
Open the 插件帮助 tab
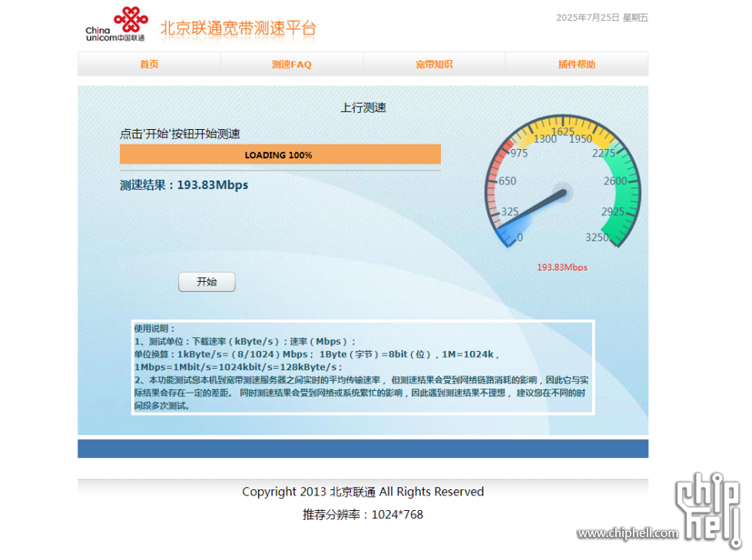576,65
